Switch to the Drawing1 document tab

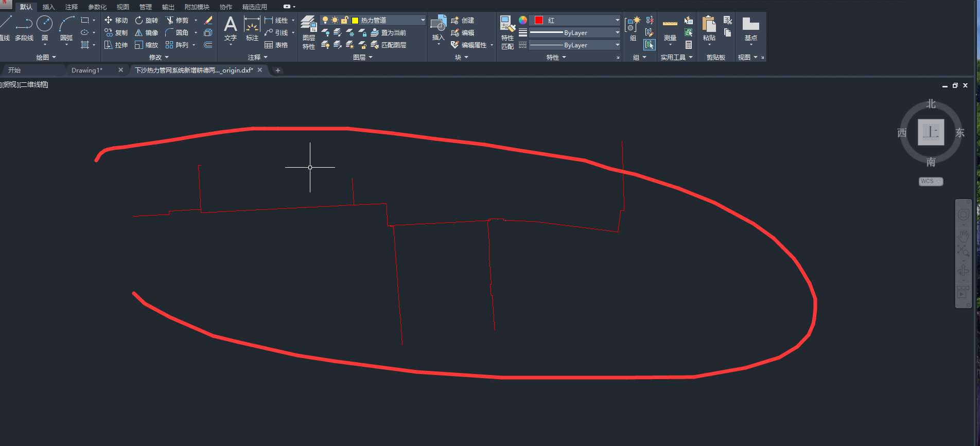(x=87, y=70)
